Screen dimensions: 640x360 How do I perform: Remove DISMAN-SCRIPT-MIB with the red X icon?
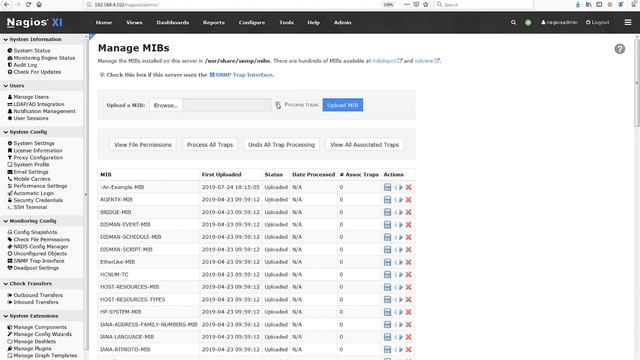coord(408,249)
